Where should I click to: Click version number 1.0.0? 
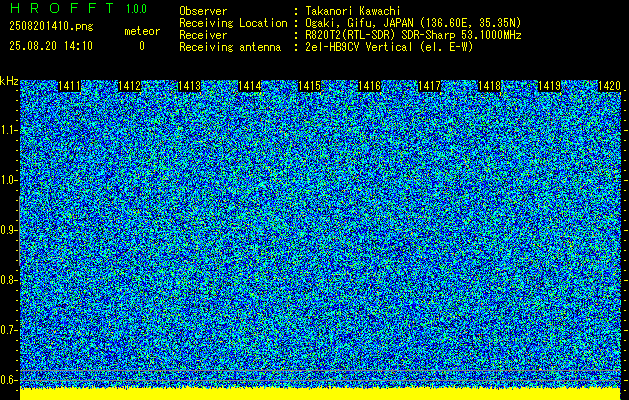click(136, 9)
